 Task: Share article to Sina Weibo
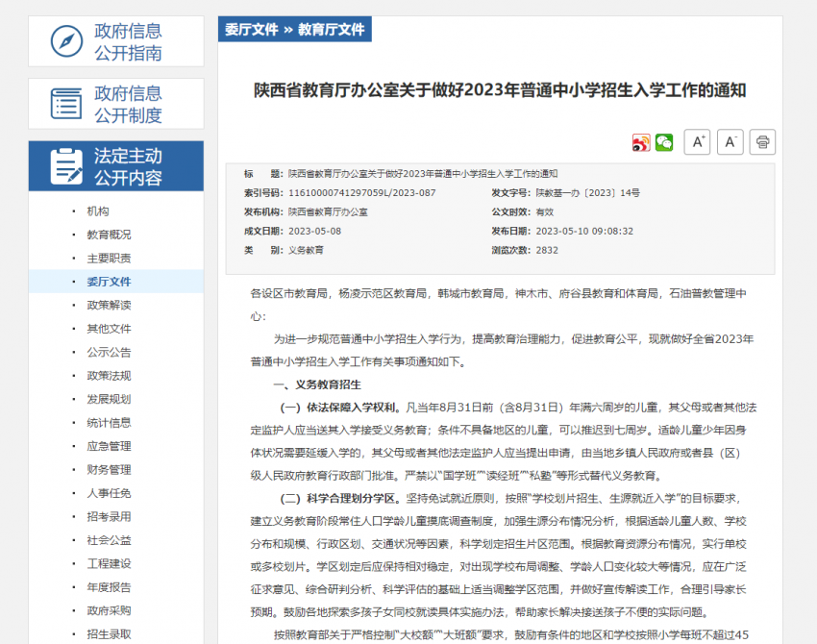[641, 142]
